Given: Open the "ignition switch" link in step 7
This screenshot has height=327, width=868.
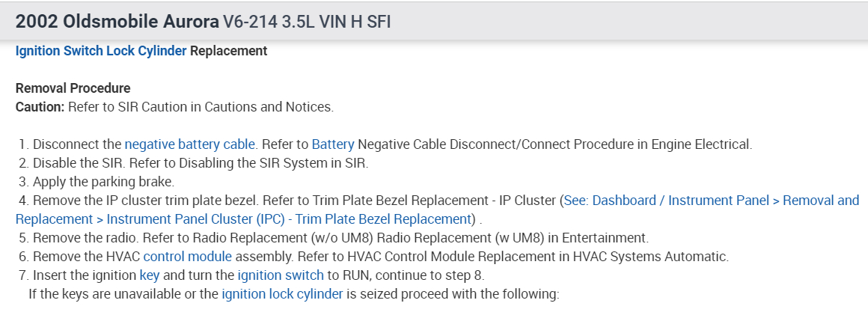Looking at the screenshot, I should click(x=281, y=275).
